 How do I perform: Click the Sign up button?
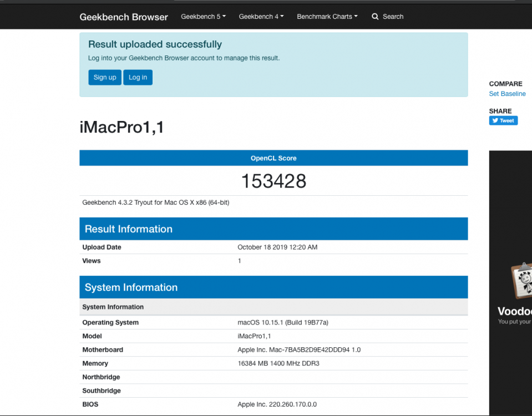[x=105, y=77]
